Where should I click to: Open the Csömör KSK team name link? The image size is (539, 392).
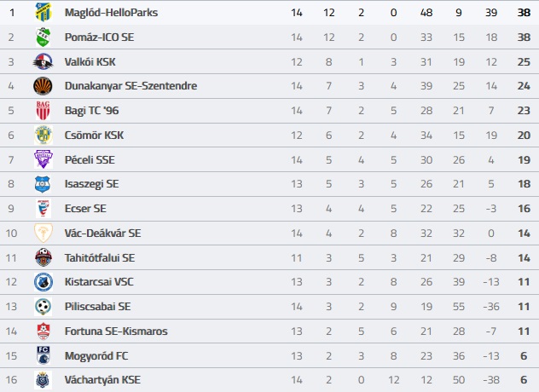(94, 135)
